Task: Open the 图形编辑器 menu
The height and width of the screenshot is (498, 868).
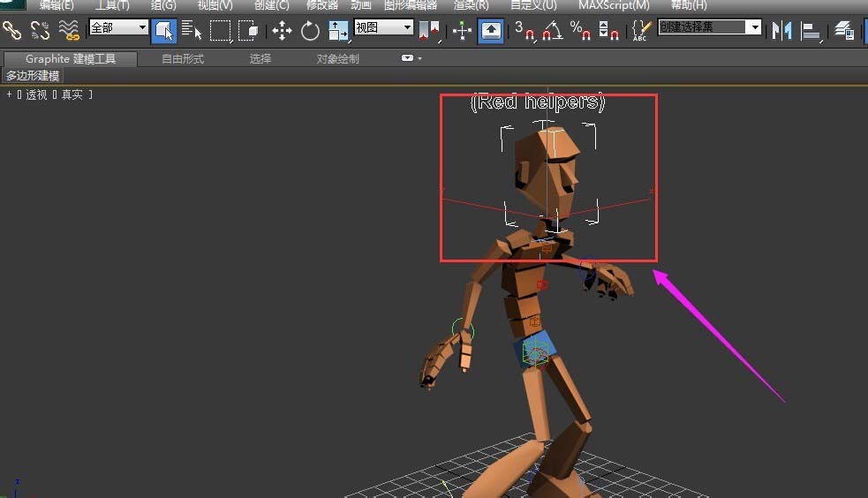Action: click(411, 5)
